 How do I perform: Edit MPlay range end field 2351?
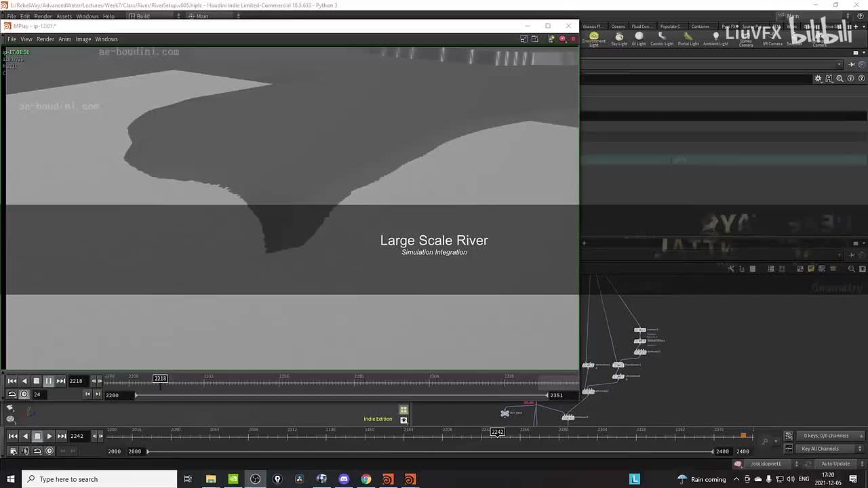click(556, 395)
